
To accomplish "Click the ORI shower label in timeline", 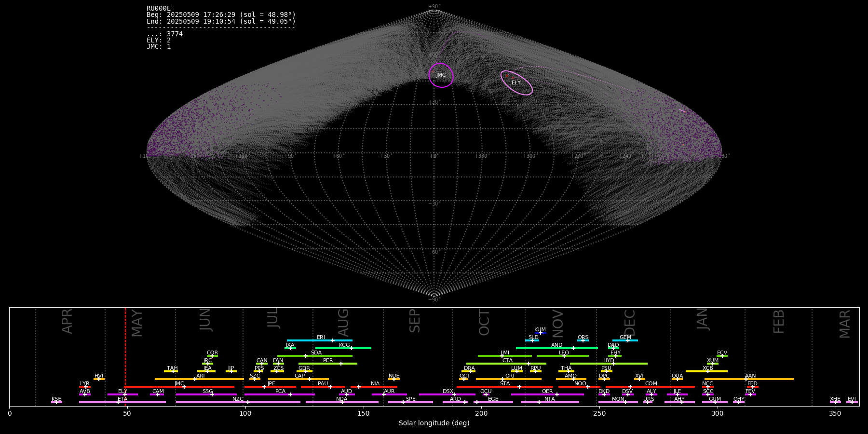I will (510, 376).
